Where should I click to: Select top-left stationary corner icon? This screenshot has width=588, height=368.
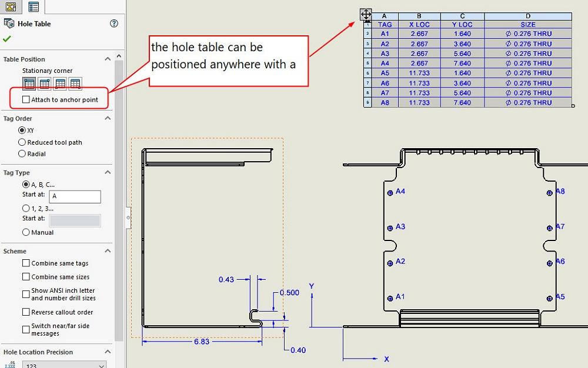pyautogui.click(x=29, y=83)
